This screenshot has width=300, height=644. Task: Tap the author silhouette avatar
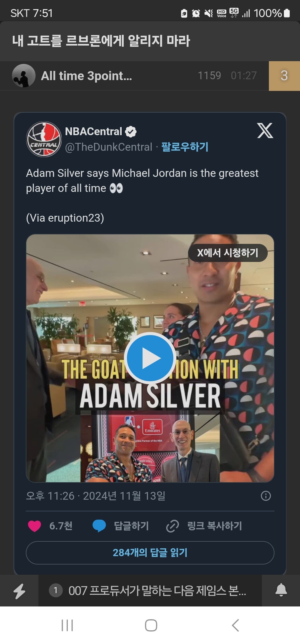tap(24, 76)
